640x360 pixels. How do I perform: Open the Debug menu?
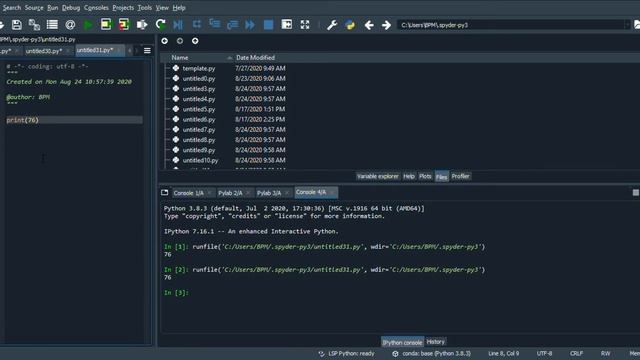(71, 8)
